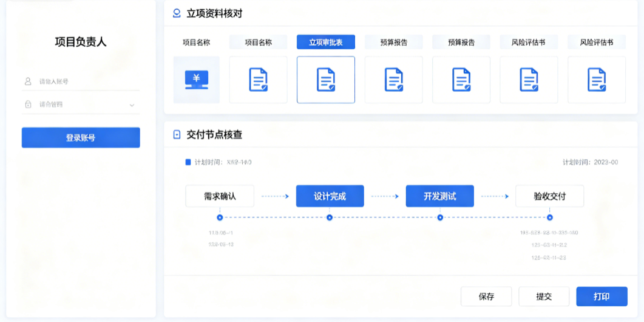Image resolution: width=644 pixels, height=322 pixels.
Task: Select 预算报告 tab next to 立项审批表
Action: [393, 42]
